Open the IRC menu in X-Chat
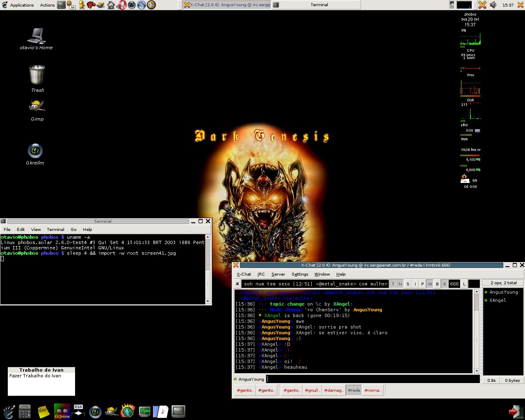The width and height of the screenshot is (525, 420). 261,274
